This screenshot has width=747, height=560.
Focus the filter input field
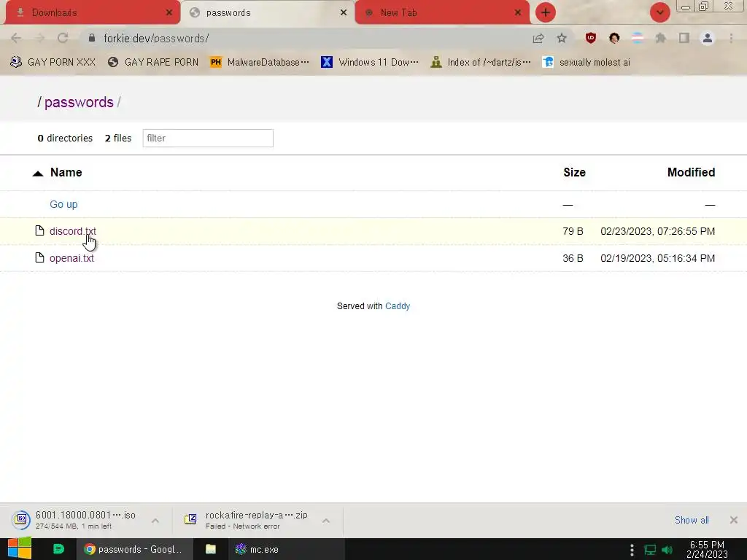point(208,138)
